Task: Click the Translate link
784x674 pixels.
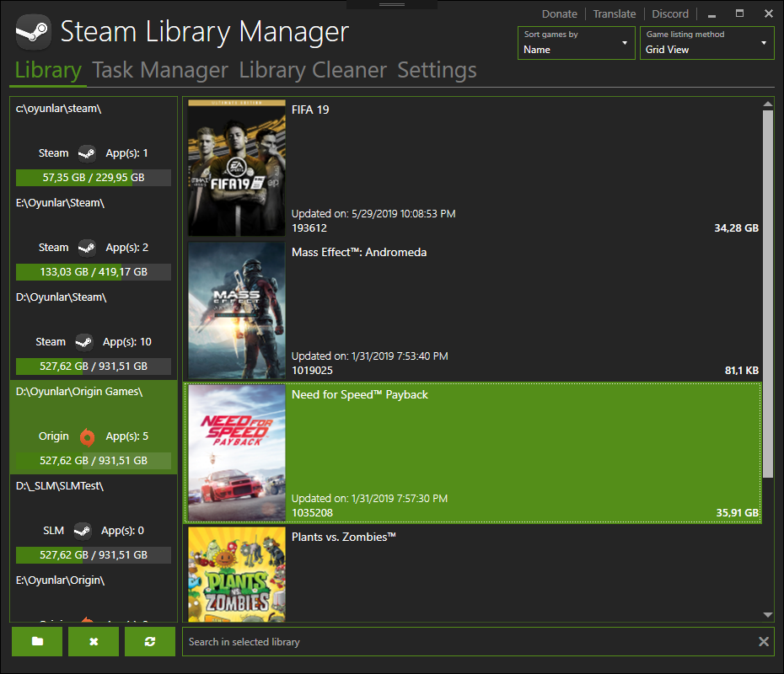Action: click(615, 14)
